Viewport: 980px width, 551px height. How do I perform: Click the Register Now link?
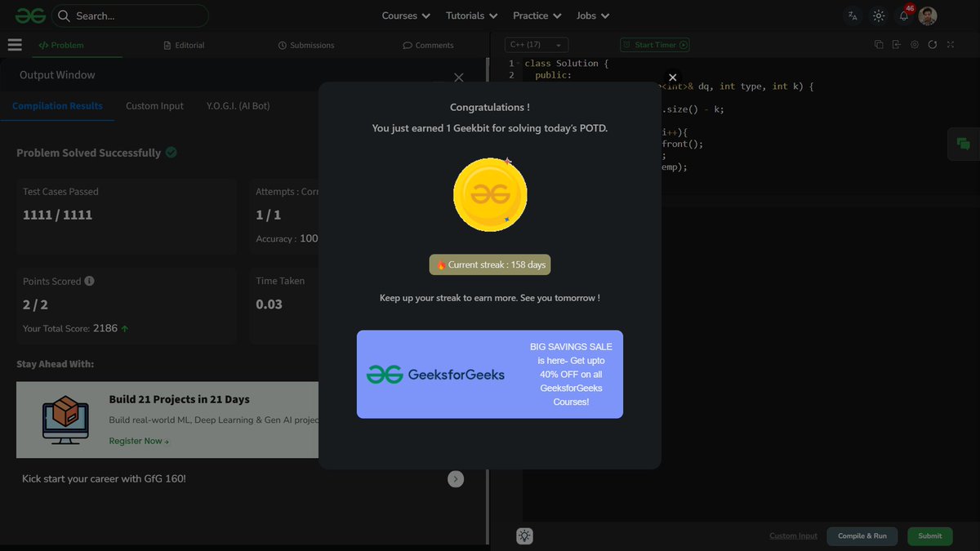(139, 441)
